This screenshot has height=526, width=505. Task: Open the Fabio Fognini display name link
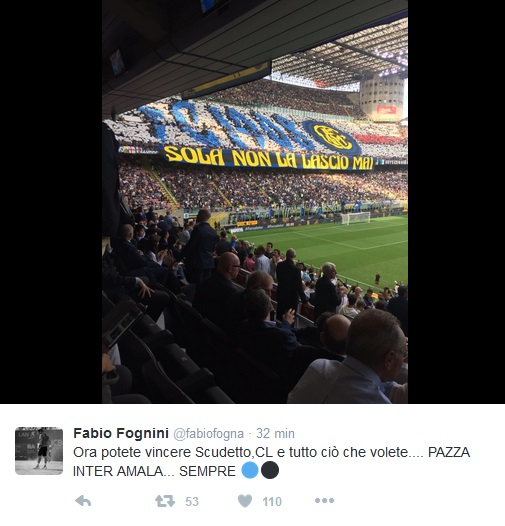[x=121, y=433]
